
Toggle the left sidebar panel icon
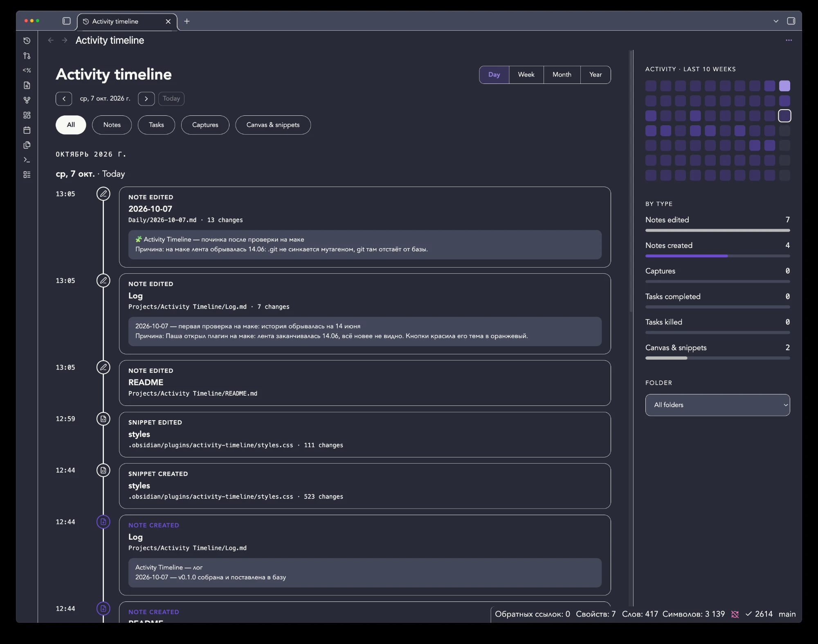[67, 21]
